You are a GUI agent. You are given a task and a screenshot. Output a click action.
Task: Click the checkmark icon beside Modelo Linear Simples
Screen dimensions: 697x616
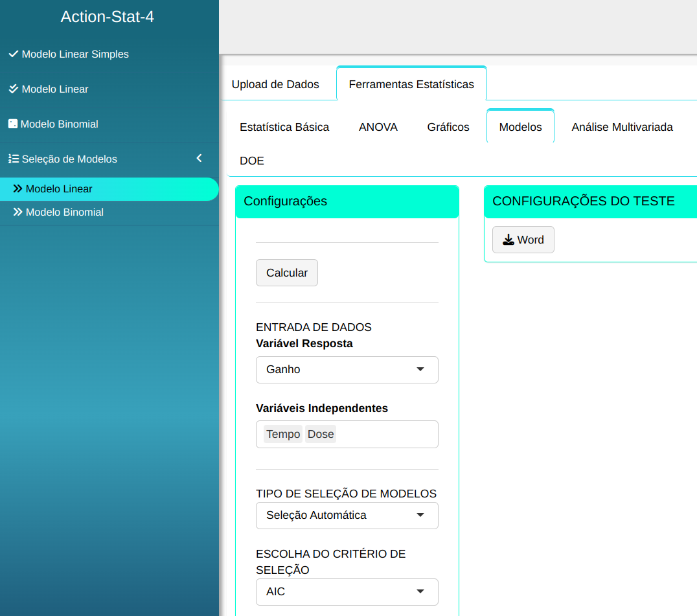(x=13, y=54)
